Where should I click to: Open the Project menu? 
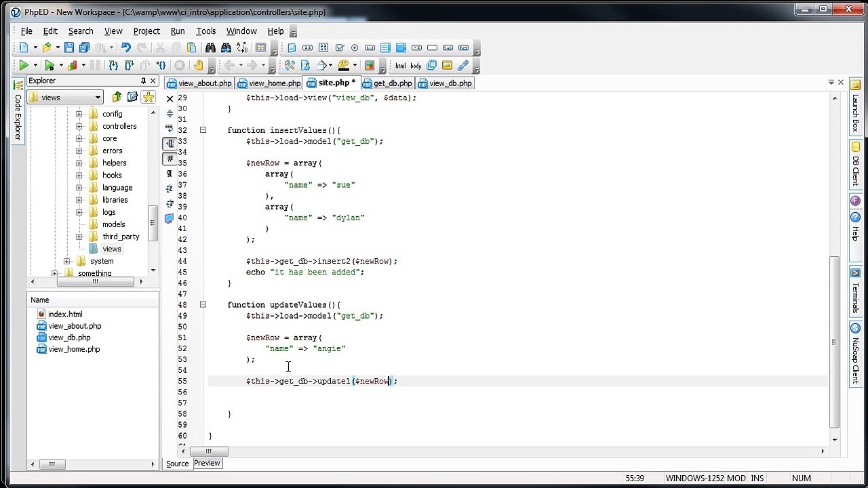(x=146, y=31)
